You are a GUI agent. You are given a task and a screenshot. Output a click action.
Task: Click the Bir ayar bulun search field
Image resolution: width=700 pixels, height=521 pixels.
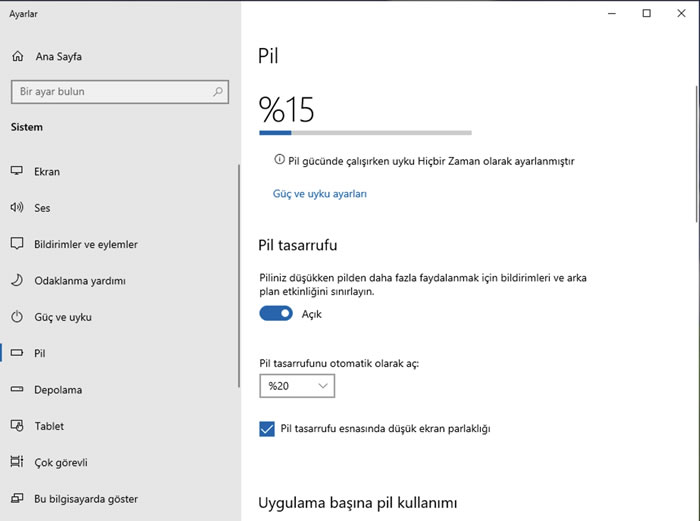click(110, 92)
